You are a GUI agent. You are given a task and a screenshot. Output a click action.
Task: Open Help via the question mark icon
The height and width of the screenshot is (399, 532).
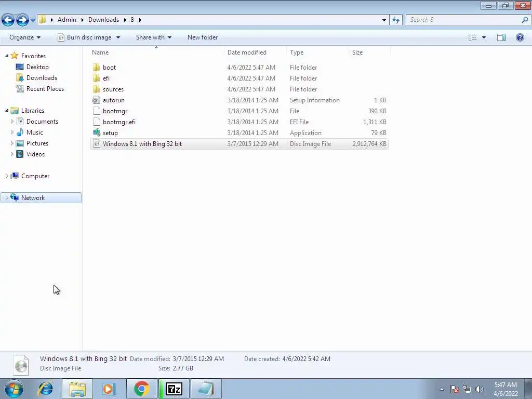coord(520,37)
